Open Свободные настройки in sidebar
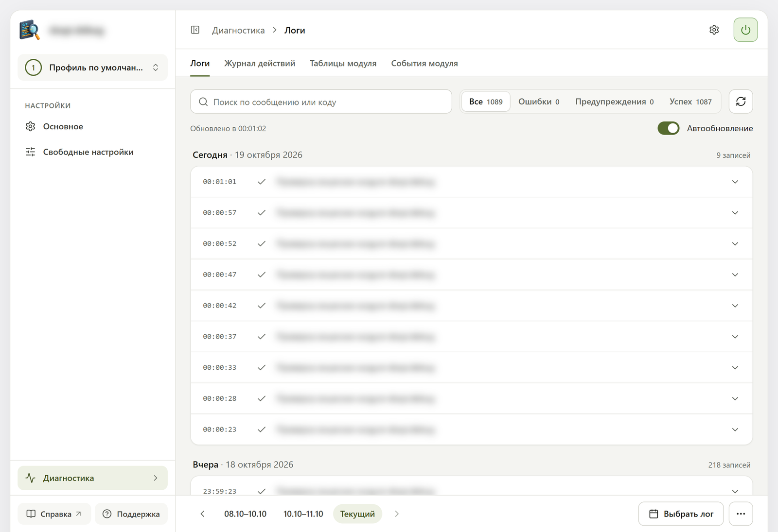 (92, 152)
